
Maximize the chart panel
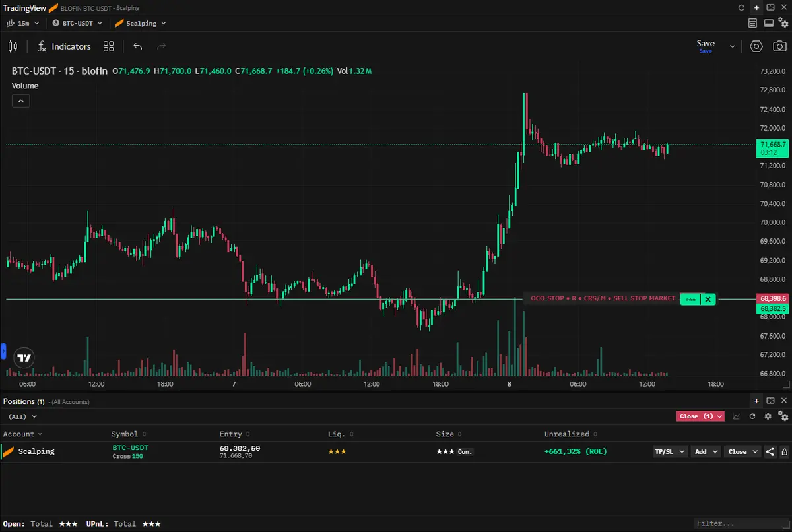(x=770, y=7)
